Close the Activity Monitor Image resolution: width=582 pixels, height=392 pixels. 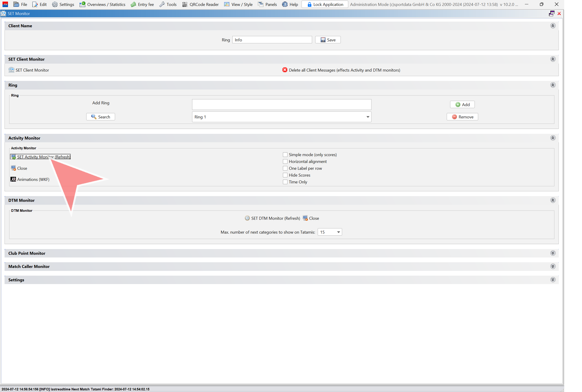[22, 168]
